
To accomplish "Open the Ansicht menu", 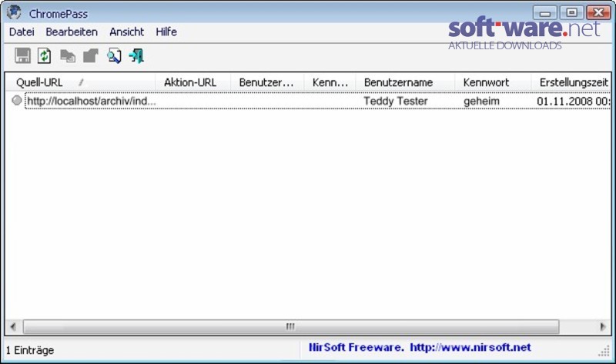I will [126, 32].
